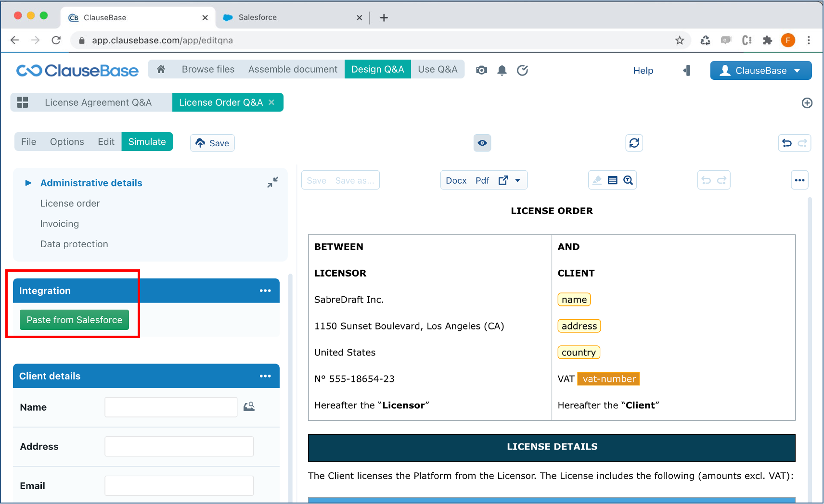Open the ClauseBase user dropdown
The width and height of the screenshot is (824, 504).
(x=761, y=71)
